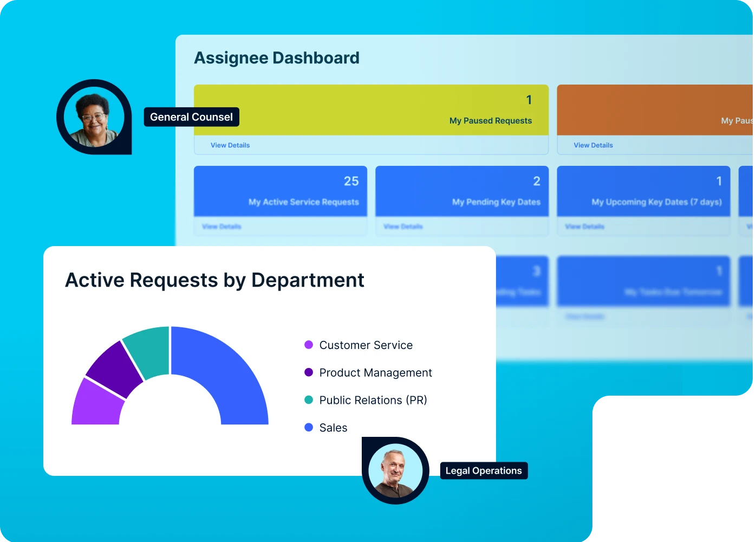Screen dimensions: 756x542
Task: Click the Legal Operations label tag
Action: coord(484,470)
